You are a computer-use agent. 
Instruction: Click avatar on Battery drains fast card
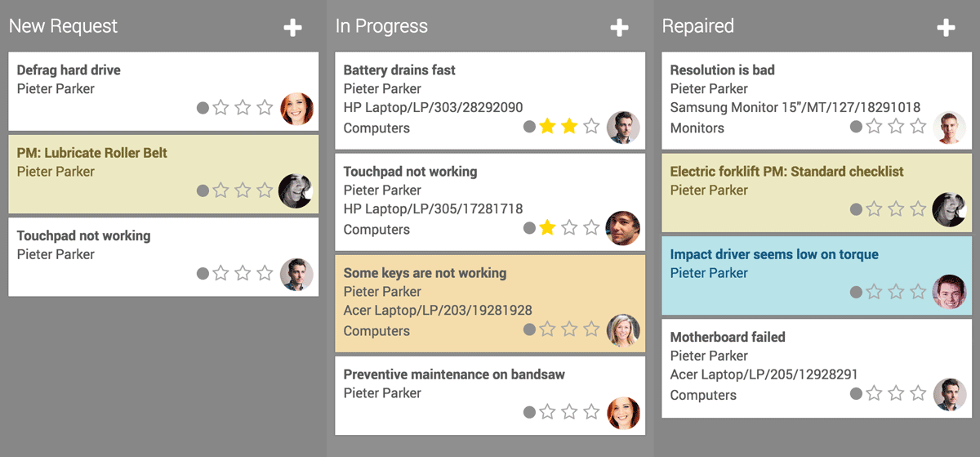tap(623, 128)
